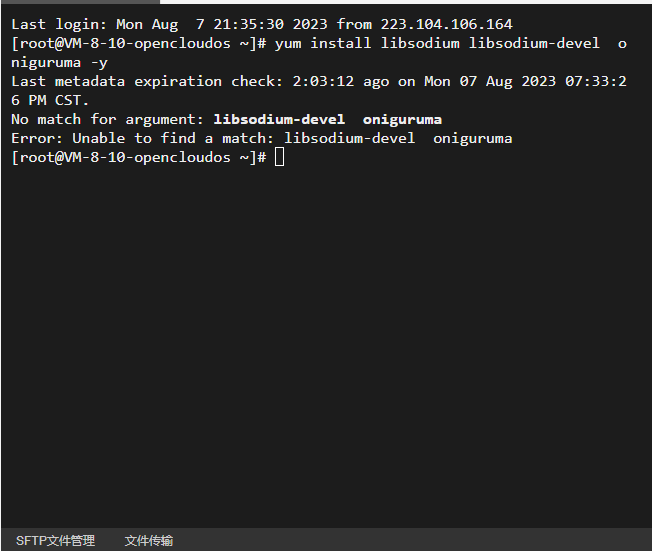Open the SFTP文件管理 tab

tap(55, 540)
